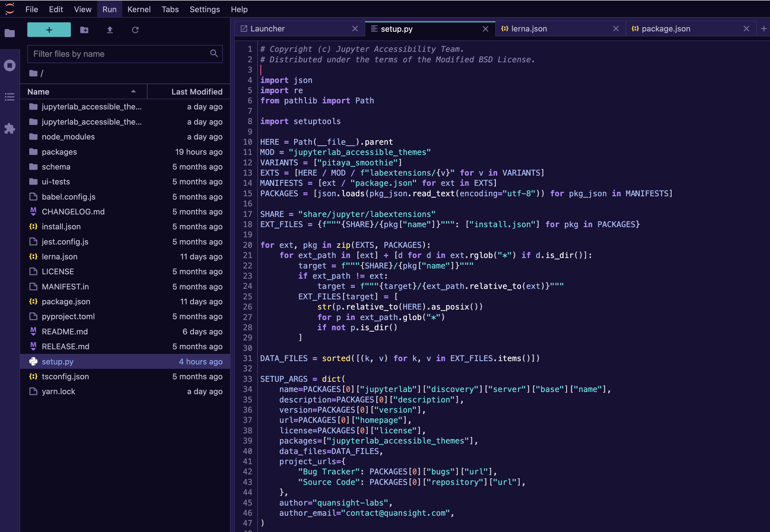Upload files with the upload icon
Image resolution: width=770 pixels, height=532 pixels.
pos(110,30)
